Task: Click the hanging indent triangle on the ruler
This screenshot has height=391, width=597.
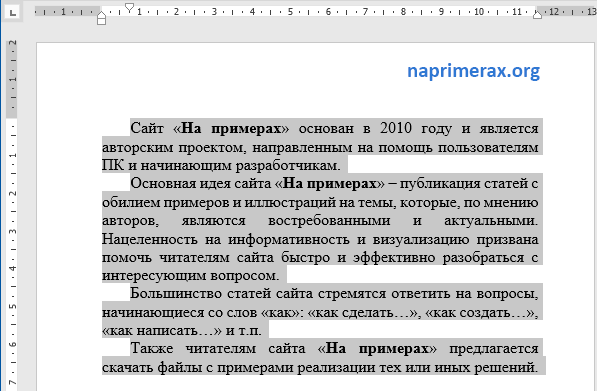Action: tap(101, 15)
